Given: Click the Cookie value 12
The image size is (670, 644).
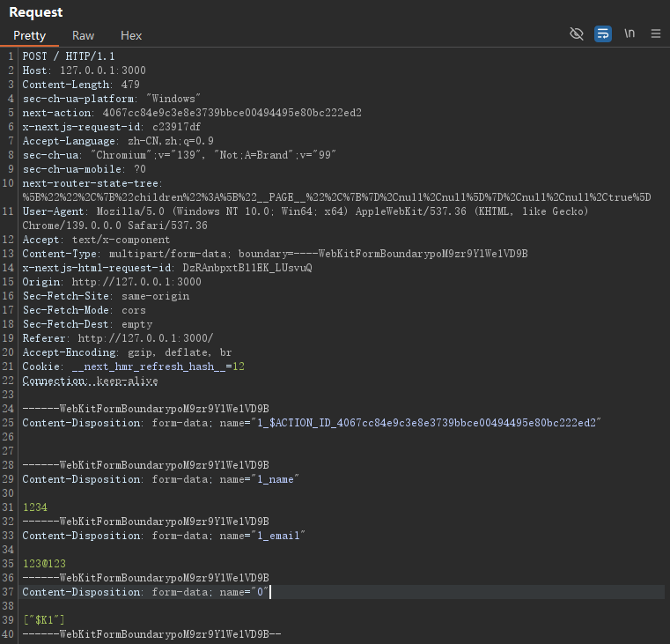Looking at the screenshot, I should [238, 366].
